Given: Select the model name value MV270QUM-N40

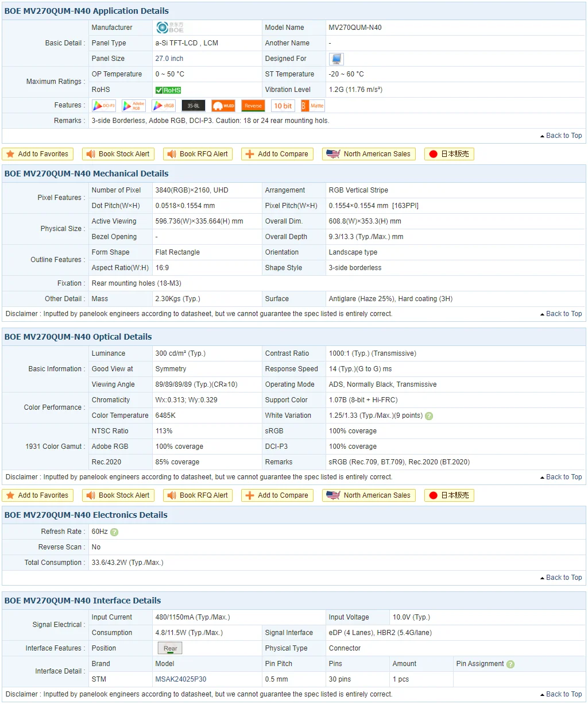Looking at the screenshot, I should click(355, 28).
